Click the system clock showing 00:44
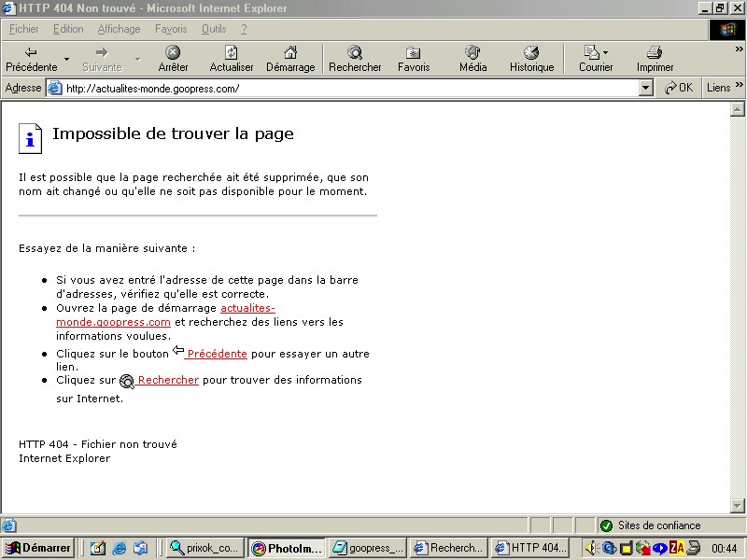This screenshot has width=747, height=560. pyautogui.click(x=725, y=549)
